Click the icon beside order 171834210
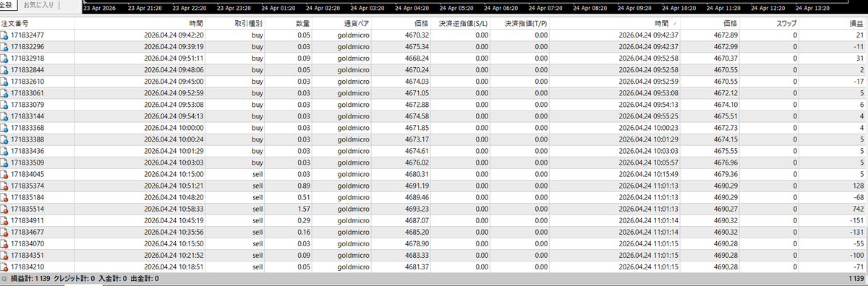 (4, 266)
